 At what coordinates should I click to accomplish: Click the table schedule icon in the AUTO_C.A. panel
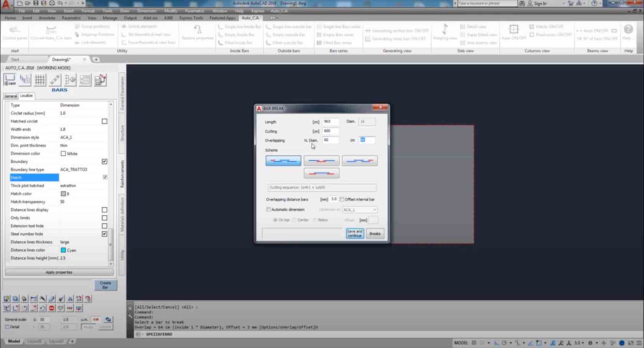click(x=85, y=79)
